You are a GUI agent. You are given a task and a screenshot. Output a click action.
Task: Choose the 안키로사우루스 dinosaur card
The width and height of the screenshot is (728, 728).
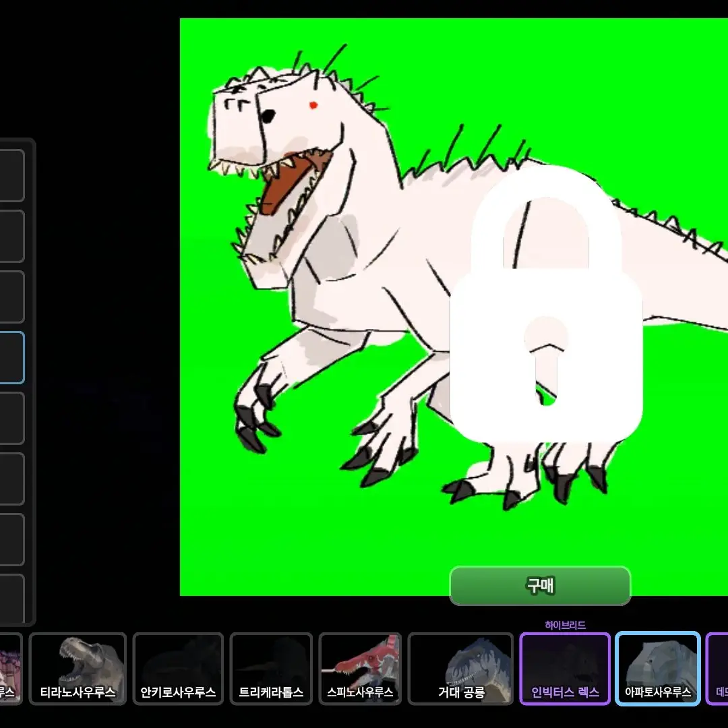point(178,668)
